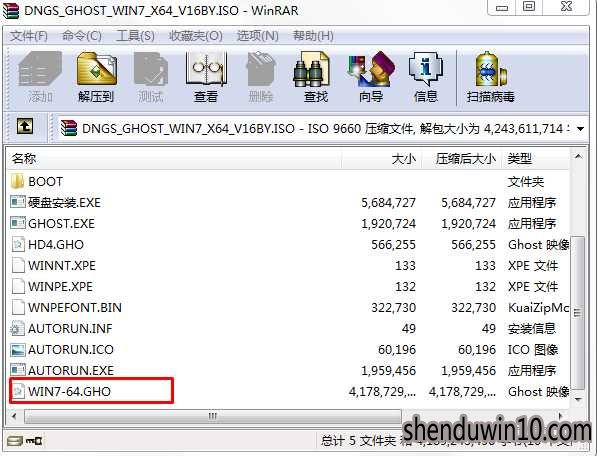
Task: Click the horizontal scrollbar thumb
Action: (x=213, y=416)
